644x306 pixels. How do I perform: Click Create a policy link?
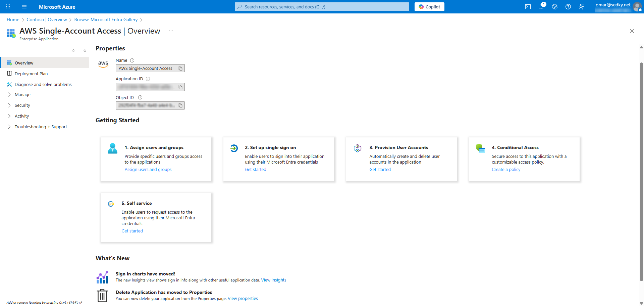click(506, 170)
